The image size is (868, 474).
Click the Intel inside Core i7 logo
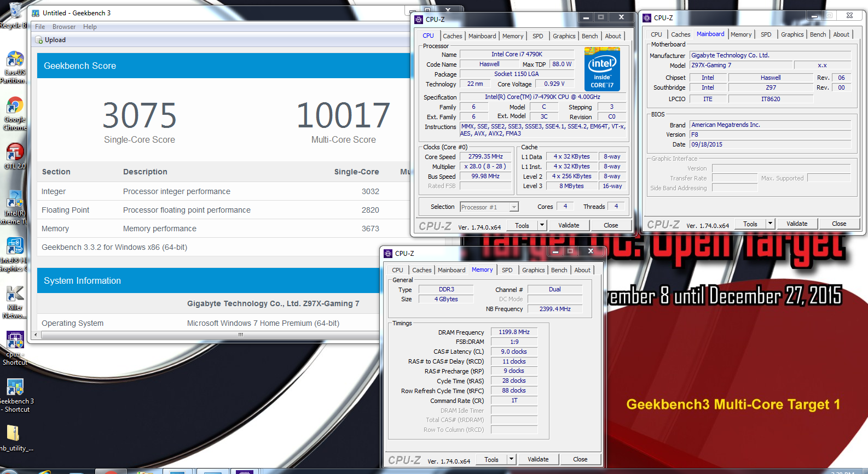(x=602, y=68)
